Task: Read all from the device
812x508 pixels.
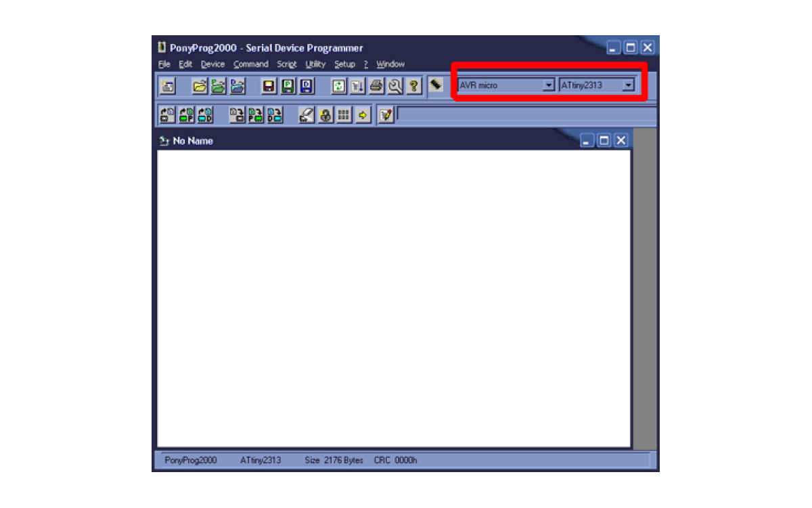Action: point(167,115)
